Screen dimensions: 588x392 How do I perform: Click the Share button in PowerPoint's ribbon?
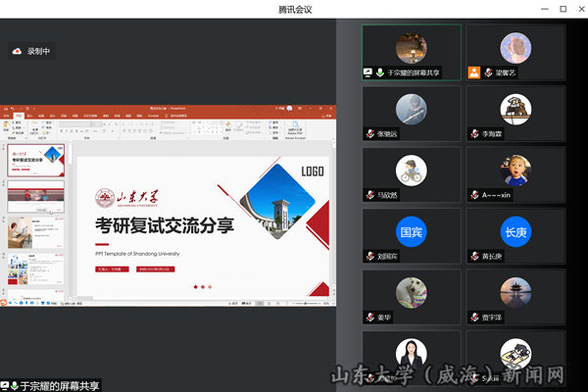coord(327,116)
